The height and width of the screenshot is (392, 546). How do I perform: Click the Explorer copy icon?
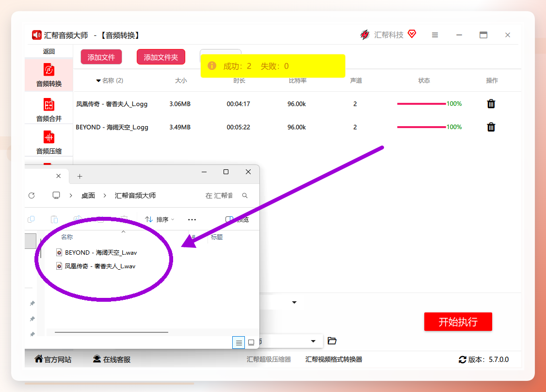click(31, 219)
